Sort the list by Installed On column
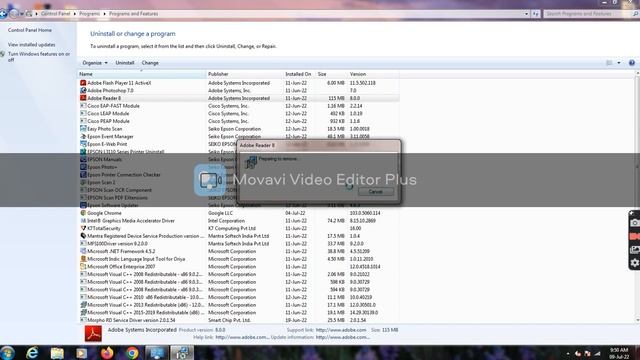Image resolution: width=640 pixels, height=360 pixels. [300, 74]
